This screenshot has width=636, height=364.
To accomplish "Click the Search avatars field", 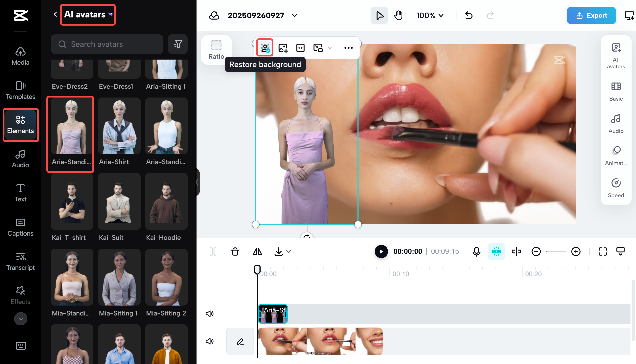I will [x=107, y=44].
